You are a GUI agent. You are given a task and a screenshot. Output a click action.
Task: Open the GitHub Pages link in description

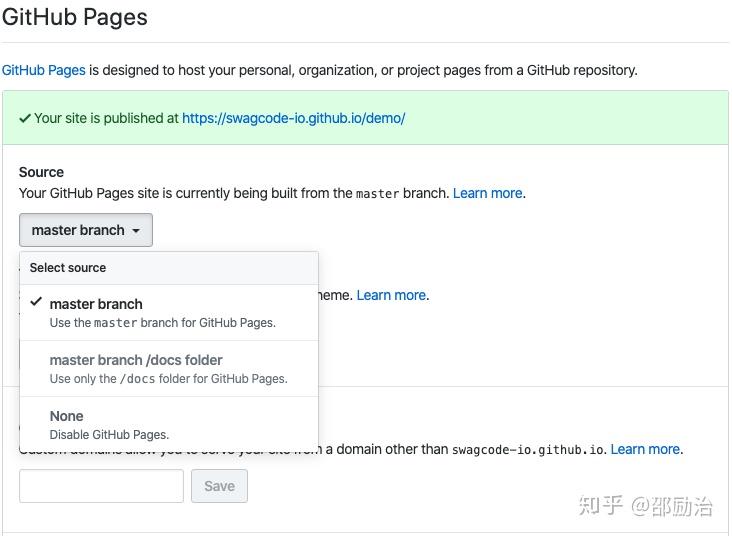coord(44,70)
